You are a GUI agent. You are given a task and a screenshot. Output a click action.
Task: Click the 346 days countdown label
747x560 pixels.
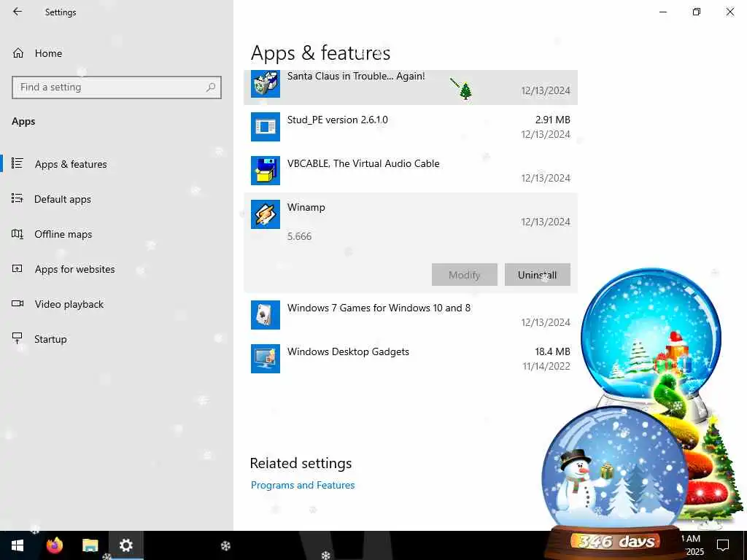616,542
